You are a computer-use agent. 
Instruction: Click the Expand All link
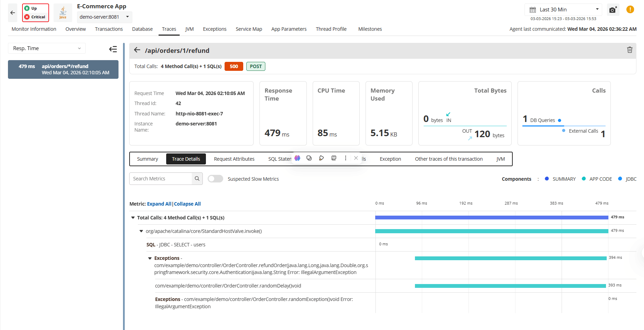(x=159, y=204)
